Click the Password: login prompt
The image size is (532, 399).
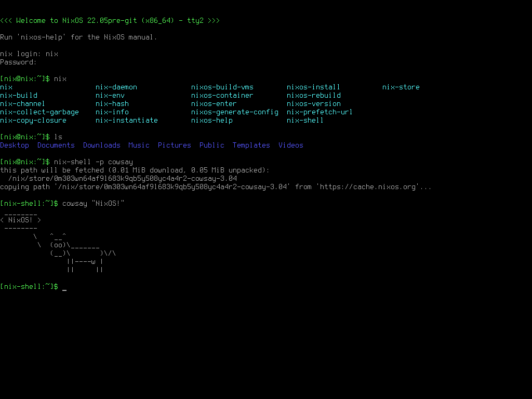19,62
